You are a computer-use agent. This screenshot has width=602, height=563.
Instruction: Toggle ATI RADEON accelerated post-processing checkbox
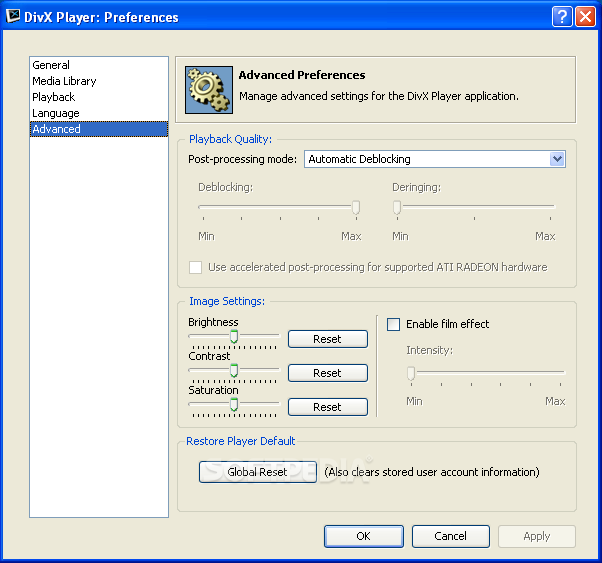pyautogui.click(x=195, y=267)
